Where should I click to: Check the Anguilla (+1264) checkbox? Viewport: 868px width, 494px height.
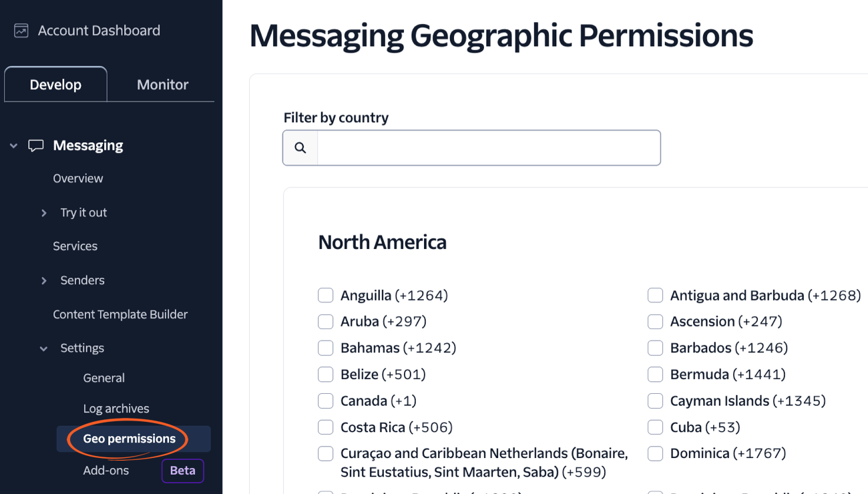coord(325,295)
